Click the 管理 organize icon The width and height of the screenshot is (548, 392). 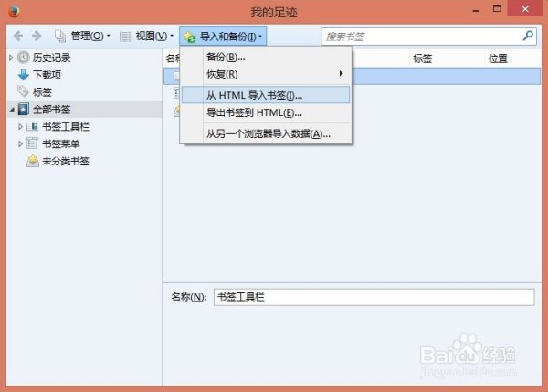60,36
